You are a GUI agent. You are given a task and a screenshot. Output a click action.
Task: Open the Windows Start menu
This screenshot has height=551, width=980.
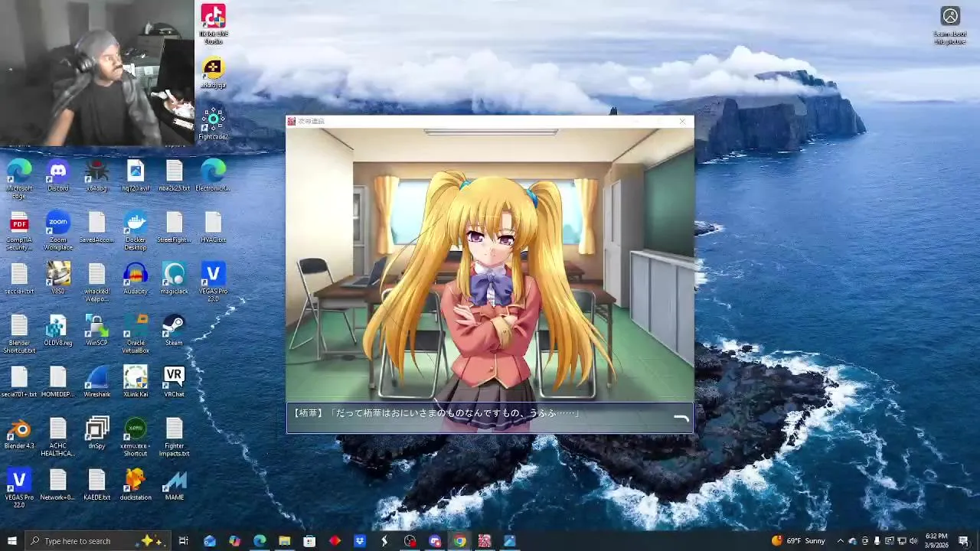[x=11, y=541]
